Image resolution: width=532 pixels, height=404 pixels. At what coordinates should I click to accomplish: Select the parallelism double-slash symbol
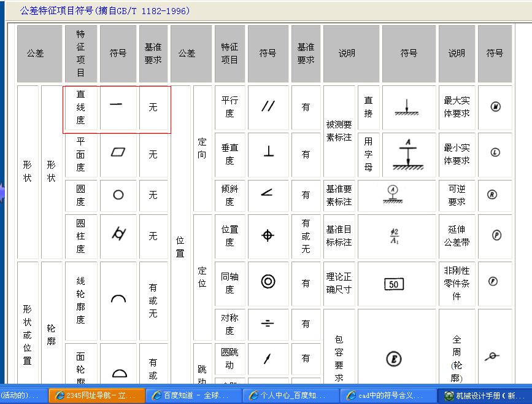pyautogui.click(x=268, y=106)
